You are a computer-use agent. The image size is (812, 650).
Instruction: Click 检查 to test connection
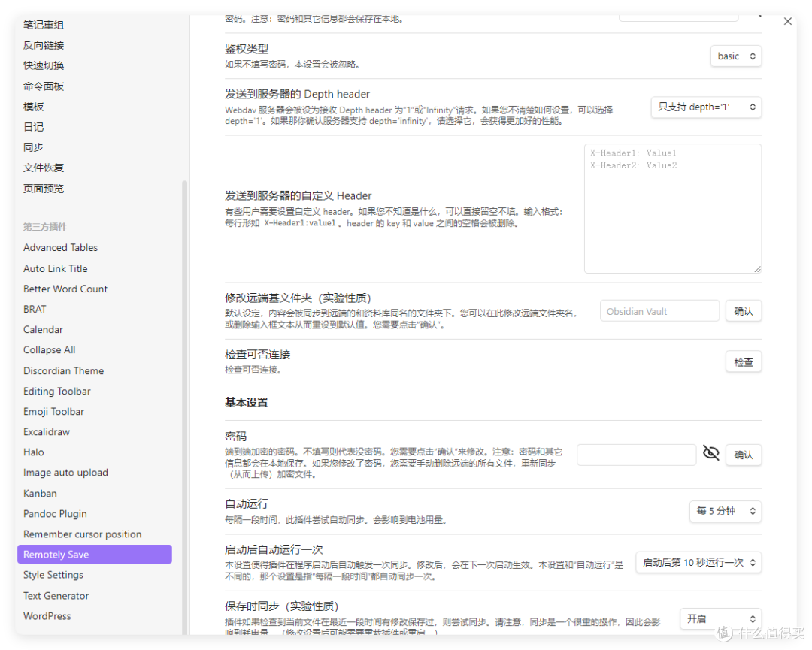(743, 361)
